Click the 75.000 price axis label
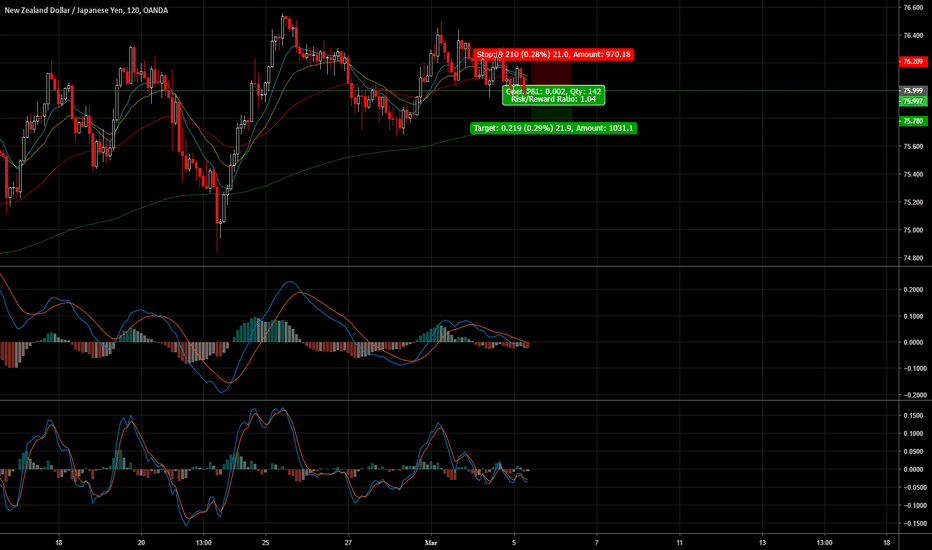This screenshot has height=550, width=932. point(913,230)
